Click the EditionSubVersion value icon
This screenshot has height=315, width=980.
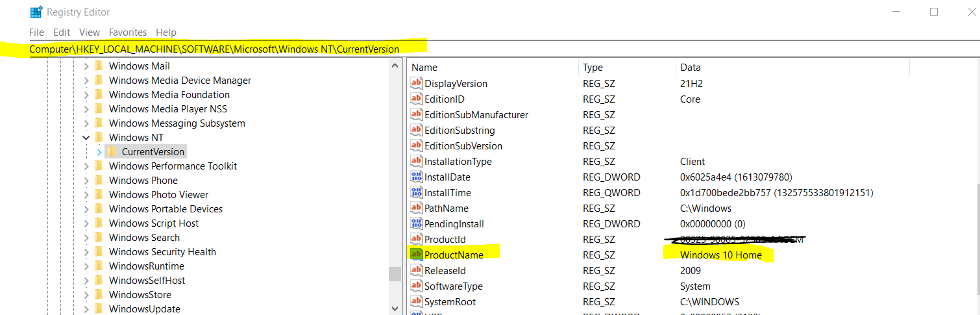417,145
